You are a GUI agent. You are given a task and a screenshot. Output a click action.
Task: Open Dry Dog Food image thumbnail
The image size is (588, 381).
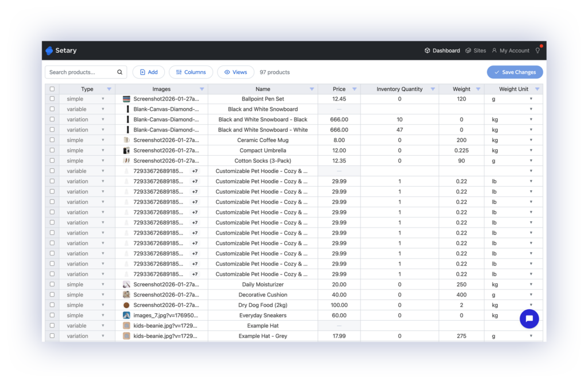[126, 305]
